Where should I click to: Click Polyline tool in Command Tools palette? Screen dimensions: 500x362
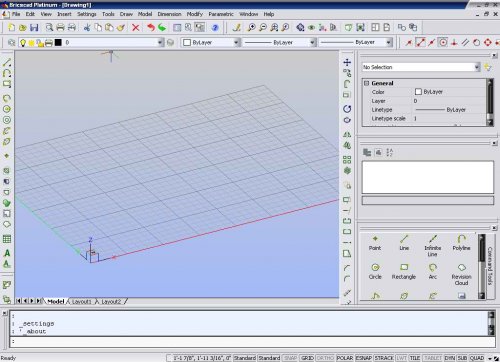[x=461, y=243]
